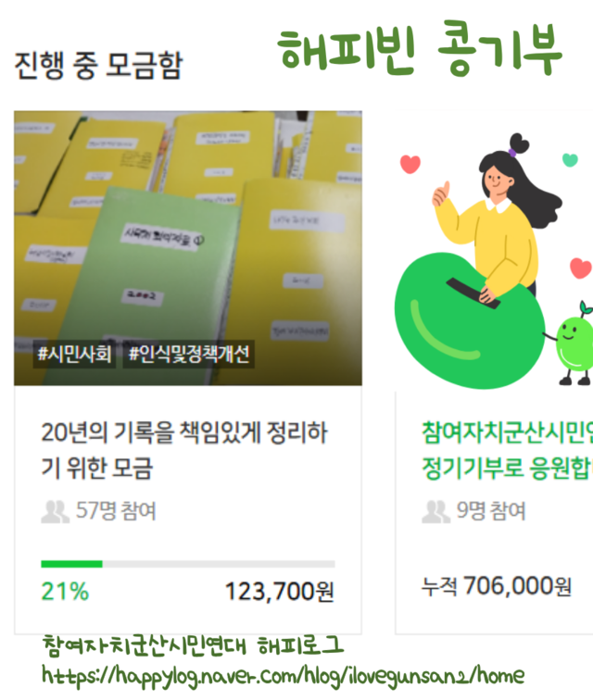
Task: Select the #인식및정책개선 hashtag tag
Action: [189, 354]
